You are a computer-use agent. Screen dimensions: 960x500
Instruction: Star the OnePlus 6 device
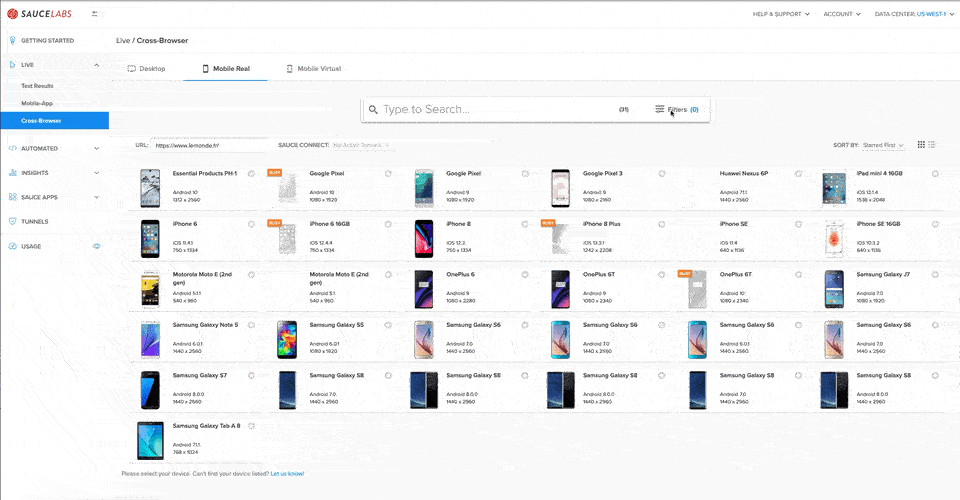tap(525, 275)
